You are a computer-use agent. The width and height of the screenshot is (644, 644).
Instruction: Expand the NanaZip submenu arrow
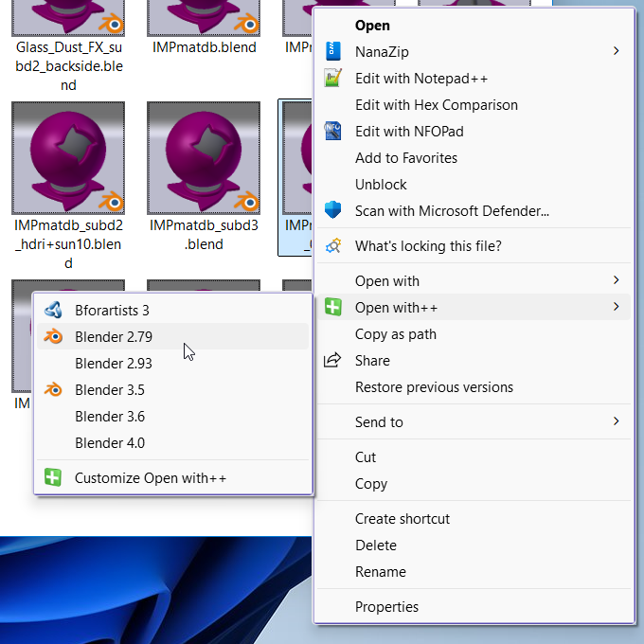point(617,51)
